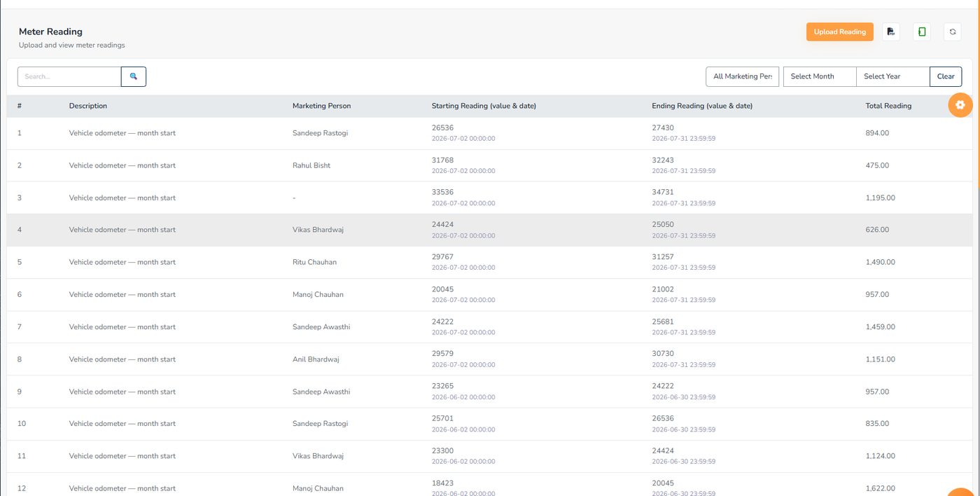Viewport: 980px width, 496px height.
Task: Focus the Search text field
Action: point(69,76)
